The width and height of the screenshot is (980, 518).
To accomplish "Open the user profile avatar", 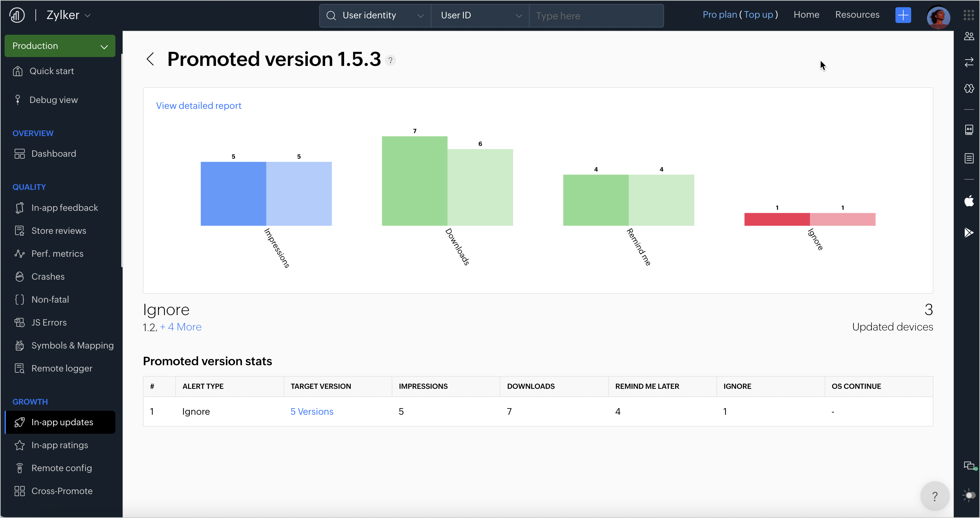I will (x=938, y=17).
